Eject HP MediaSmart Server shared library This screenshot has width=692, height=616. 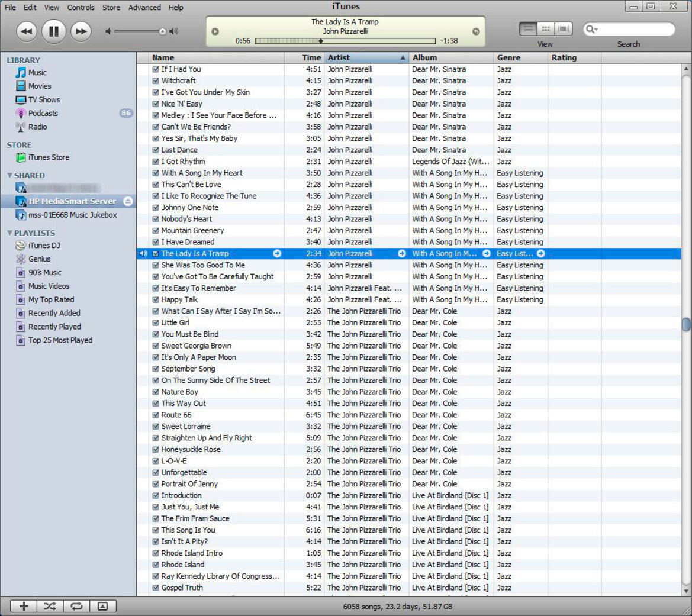pos(128,201)
